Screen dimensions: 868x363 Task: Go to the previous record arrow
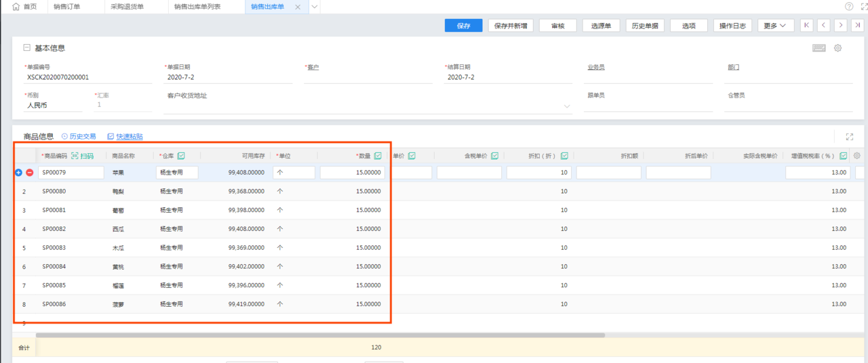tap(824, 26)
